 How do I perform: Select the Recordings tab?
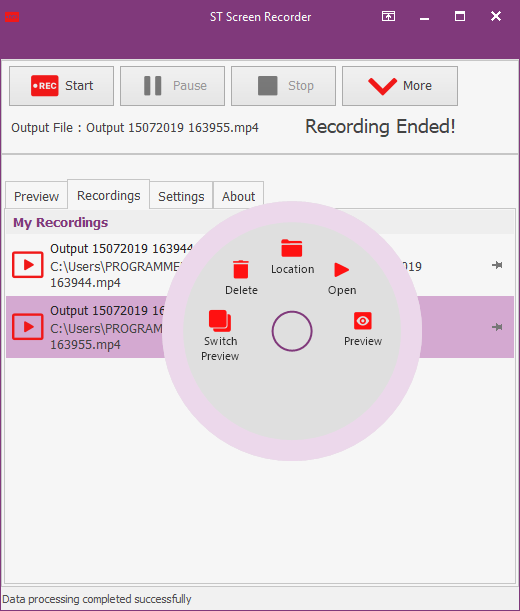tap(109, 194)
